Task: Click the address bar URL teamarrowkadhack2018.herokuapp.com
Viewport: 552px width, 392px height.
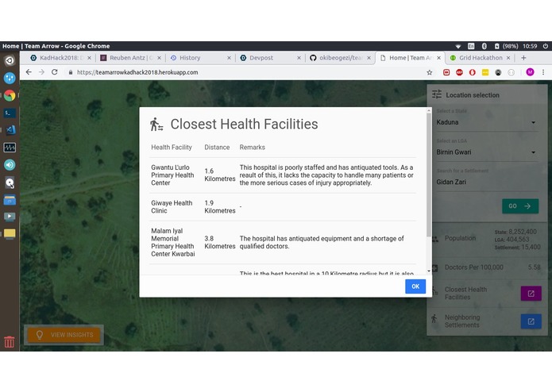Action: tap(137, 72)
